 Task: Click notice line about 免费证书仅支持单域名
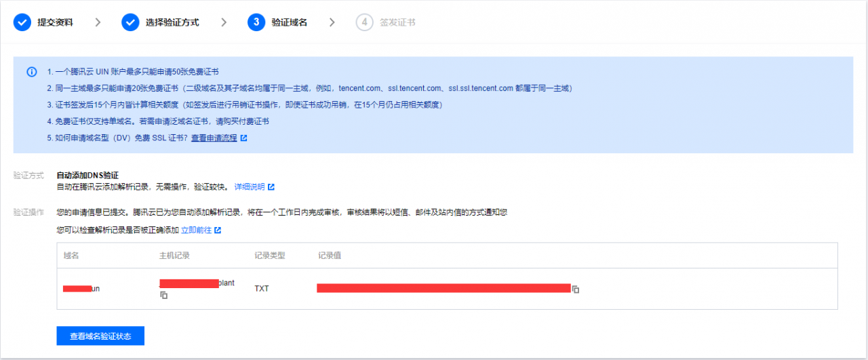[158, 121]
